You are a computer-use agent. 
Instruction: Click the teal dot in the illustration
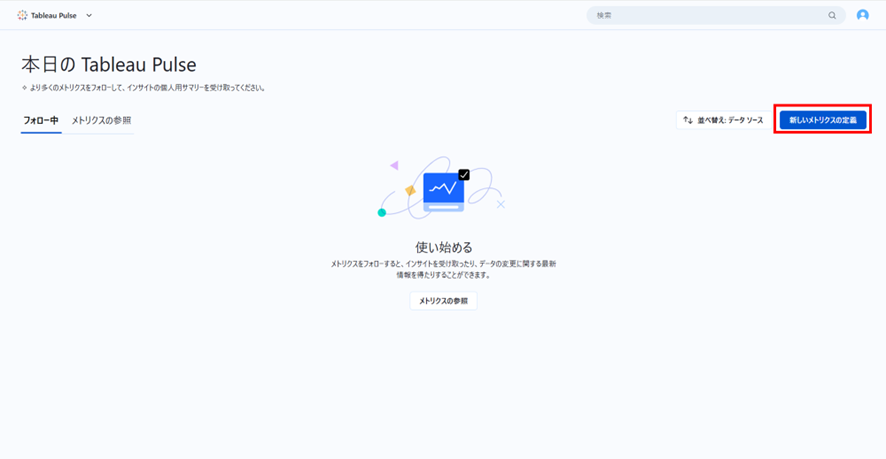pyautogui.click(x=382, y=212)
